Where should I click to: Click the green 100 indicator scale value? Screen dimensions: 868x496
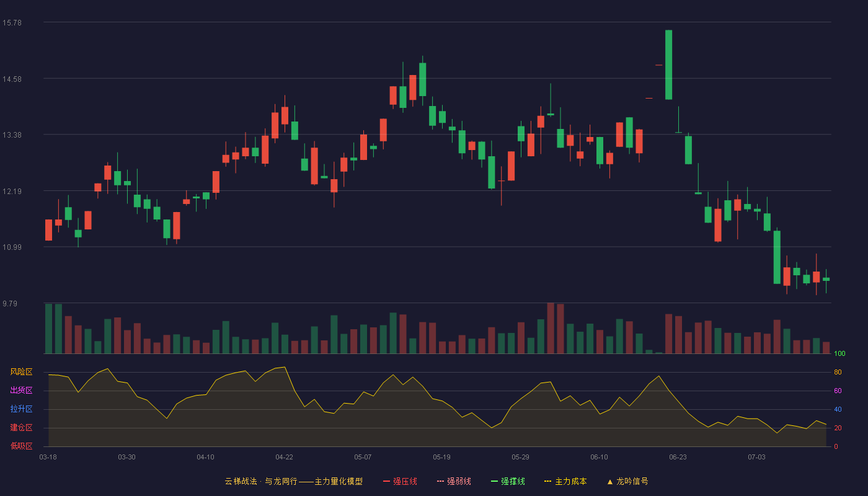839,354
